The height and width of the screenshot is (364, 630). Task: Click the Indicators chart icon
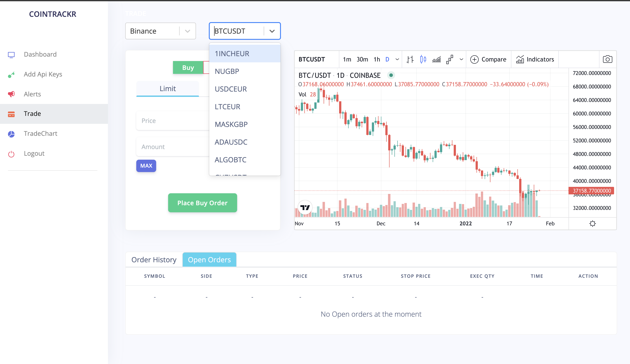point(520,59)
